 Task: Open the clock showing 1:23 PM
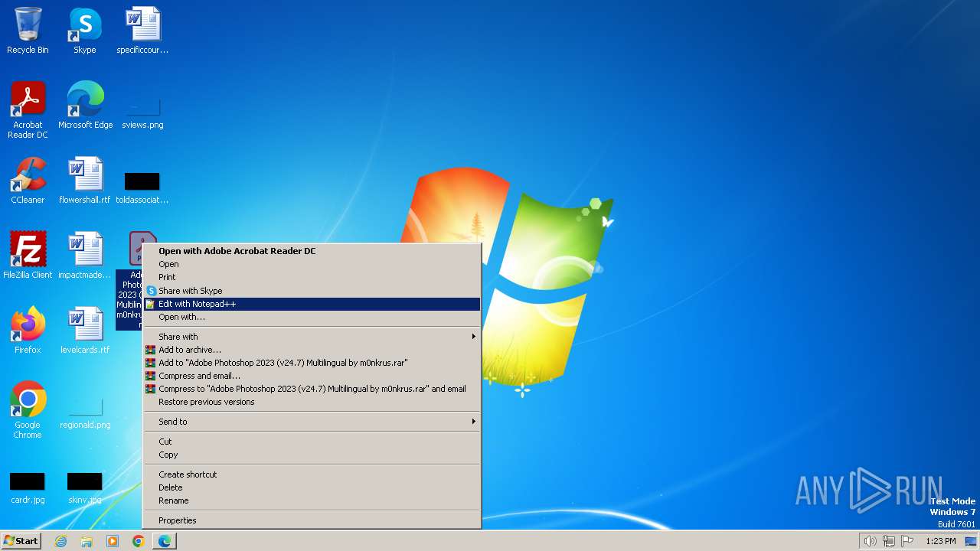click(940, 541)
